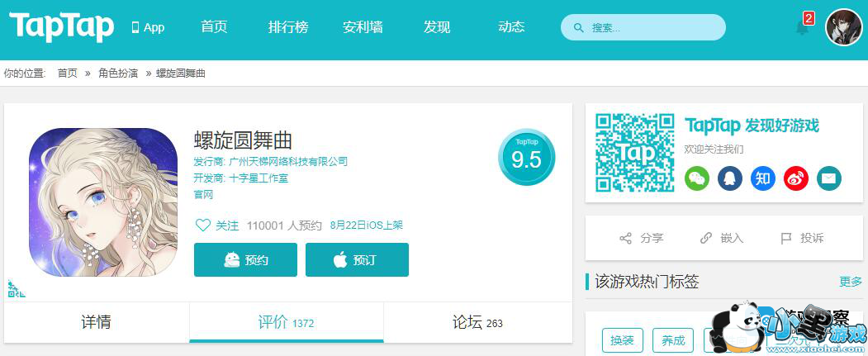Click the TapTap 发现好游戏 heading

[752, 126]
